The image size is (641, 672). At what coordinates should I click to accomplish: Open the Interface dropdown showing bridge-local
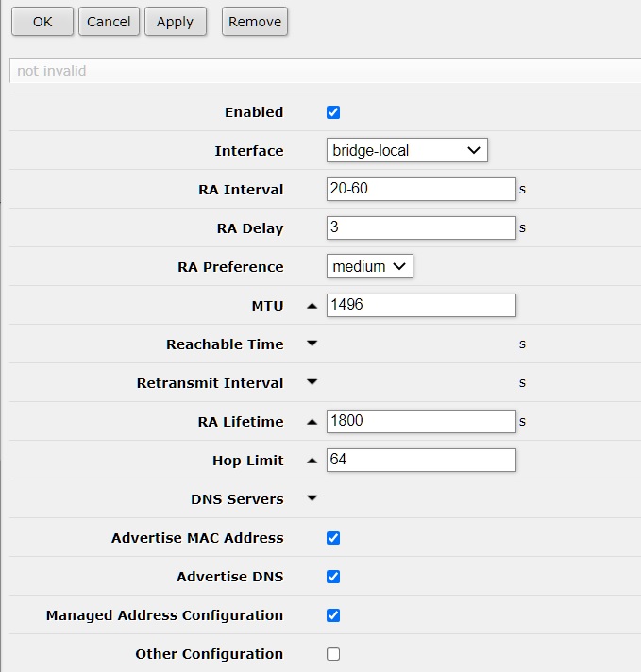[x=407, y=150]
